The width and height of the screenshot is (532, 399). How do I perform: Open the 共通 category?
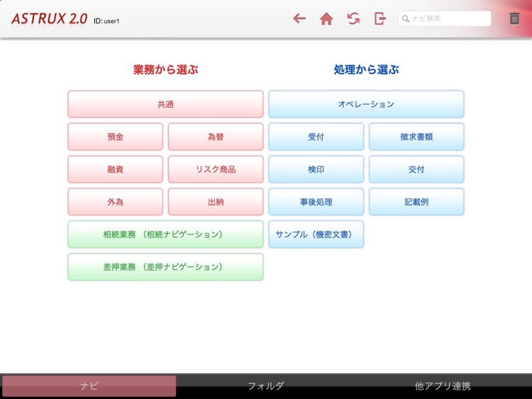pos(165,104)
